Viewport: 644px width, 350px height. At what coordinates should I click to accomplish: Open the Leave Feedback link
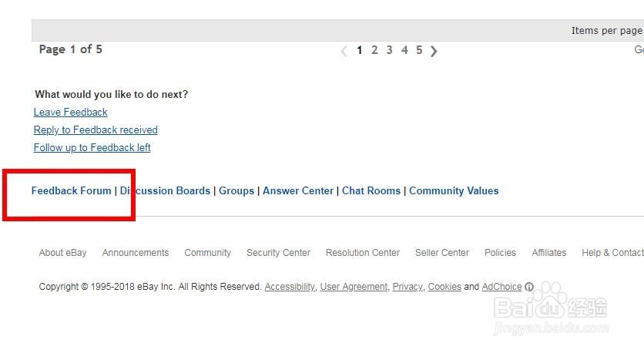pyautogui.click(x=71, y=112)
